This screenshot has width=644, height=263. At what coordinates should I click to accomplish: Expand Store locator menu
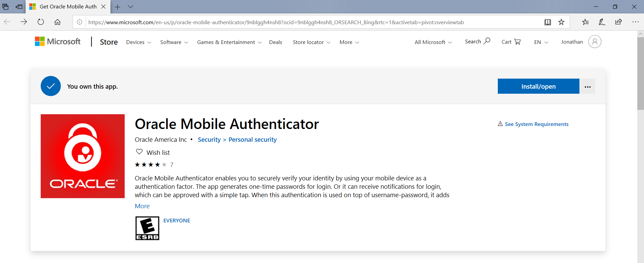[312, 42]
